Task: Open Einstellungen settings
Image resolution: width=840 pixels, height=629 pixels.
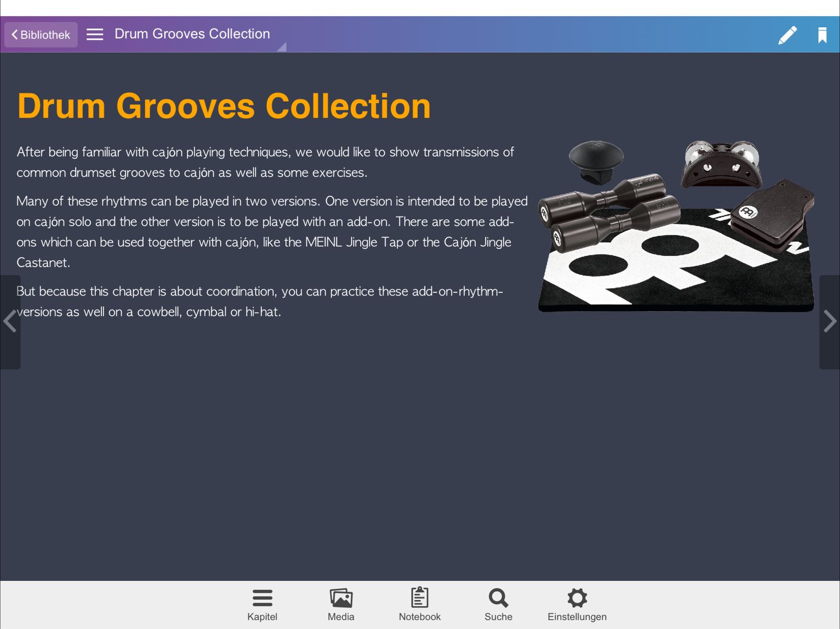Action: 577,604
